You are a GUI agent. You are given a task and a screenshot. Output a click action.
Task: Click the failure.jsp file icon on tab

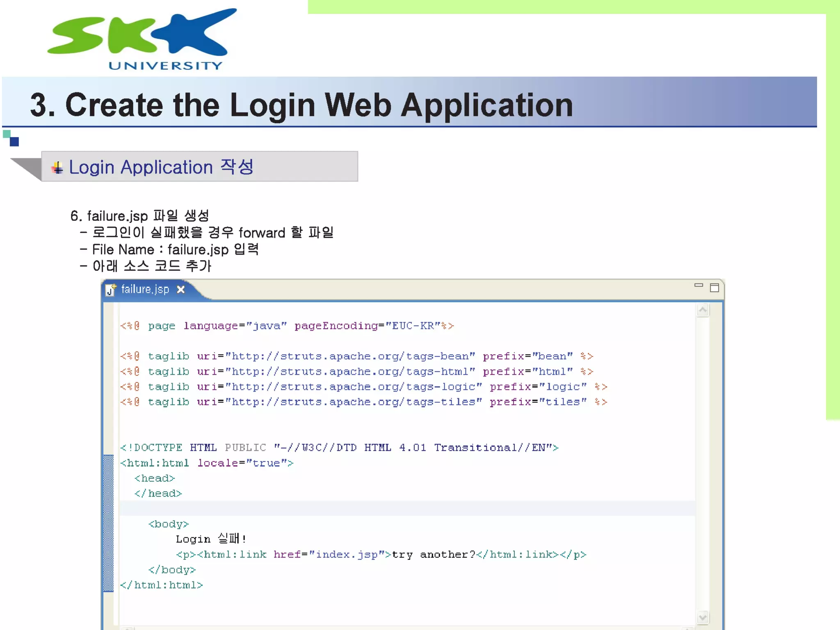click(110, 290)
